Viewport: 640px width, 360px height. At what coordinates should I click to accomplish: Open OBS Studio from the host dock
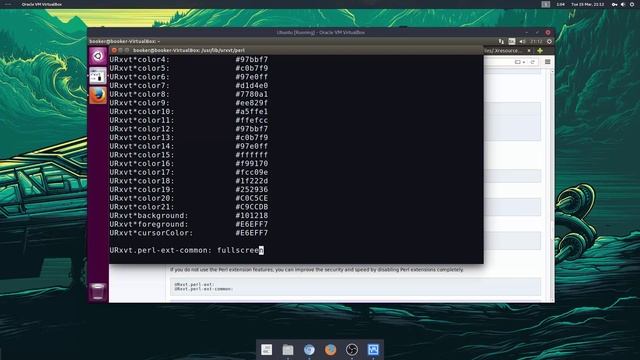(x=351, y=349)
